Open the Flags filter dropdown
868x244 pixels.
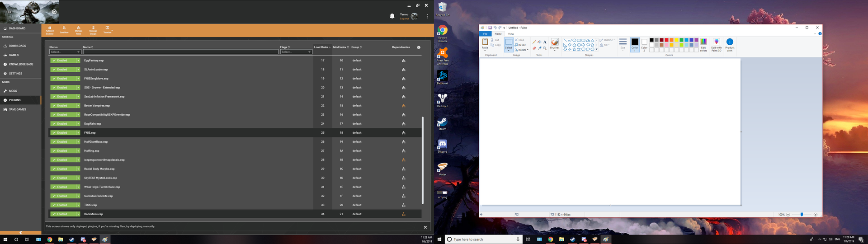coord(296,52)
